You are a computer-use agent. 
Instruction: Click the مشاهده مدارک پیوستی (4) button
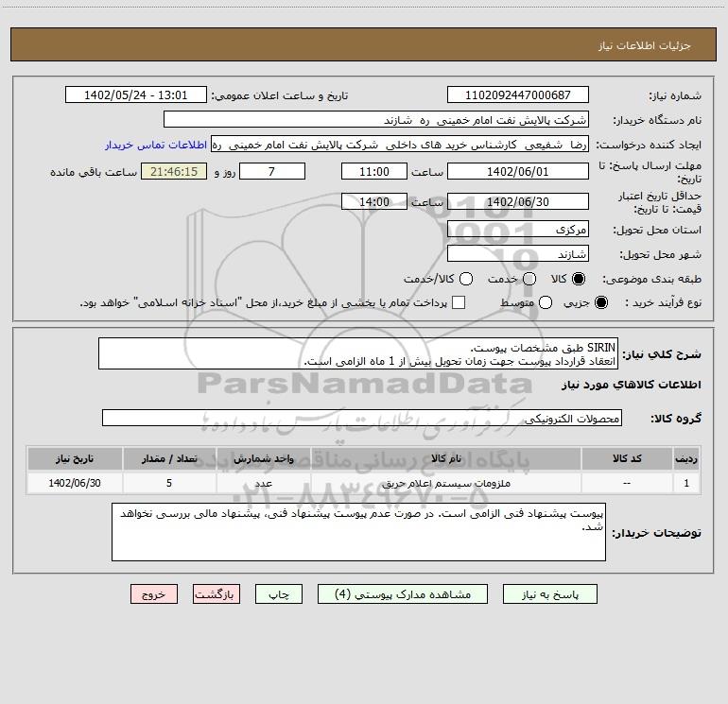[403, 594]
